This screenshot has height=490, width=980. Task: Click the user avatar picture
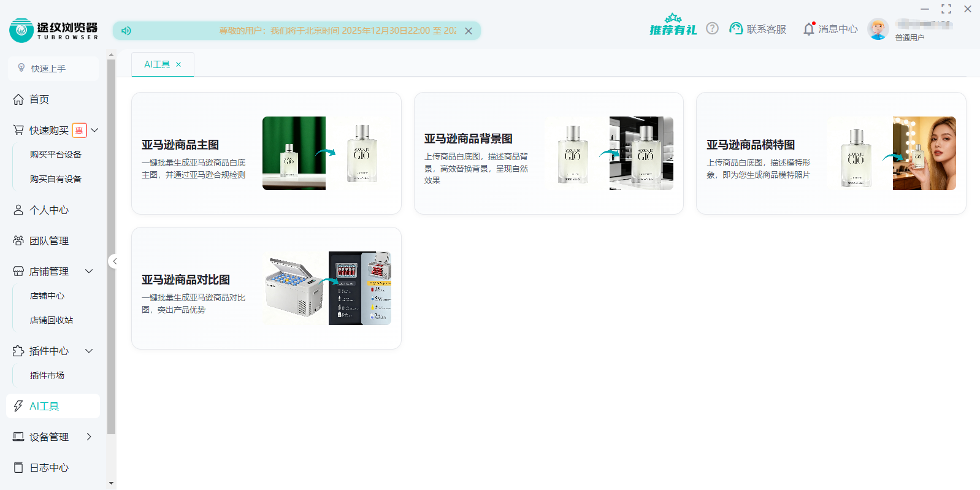pos(878,29)
